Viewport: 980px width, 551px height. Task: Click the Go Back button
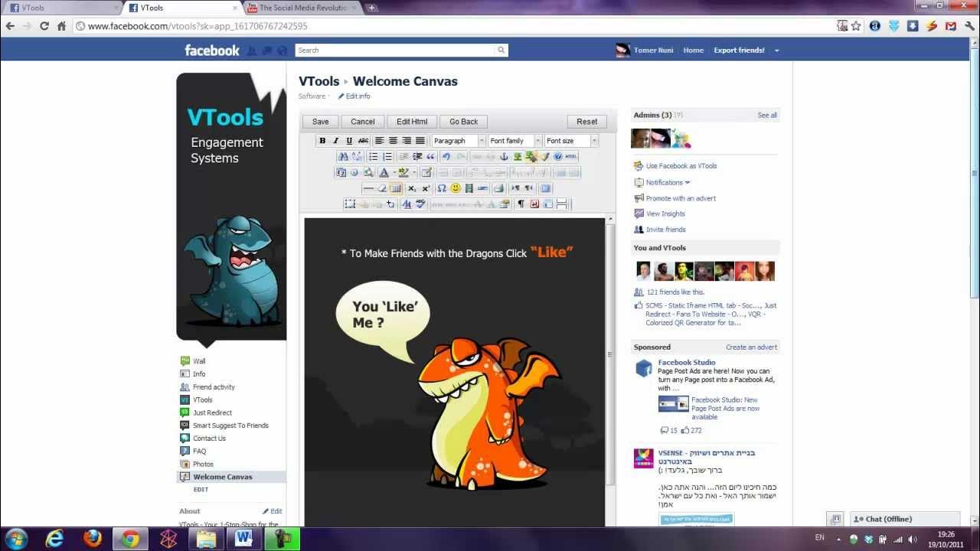464,122
